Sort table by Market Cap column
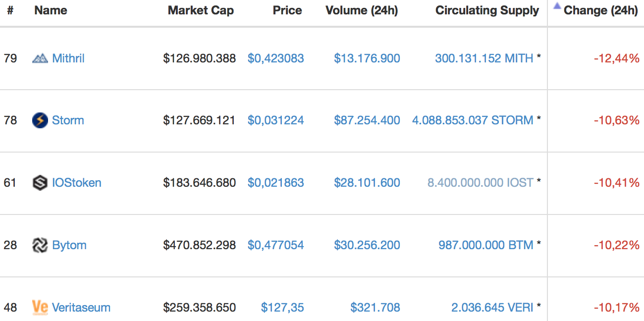644x321 pixels. 201,10
